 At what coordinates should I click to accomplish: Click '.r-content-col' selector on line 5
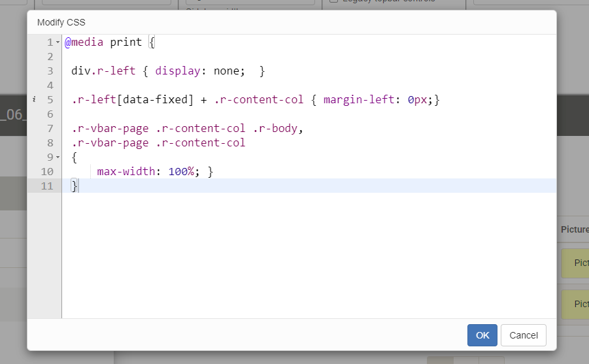[258, 100]
